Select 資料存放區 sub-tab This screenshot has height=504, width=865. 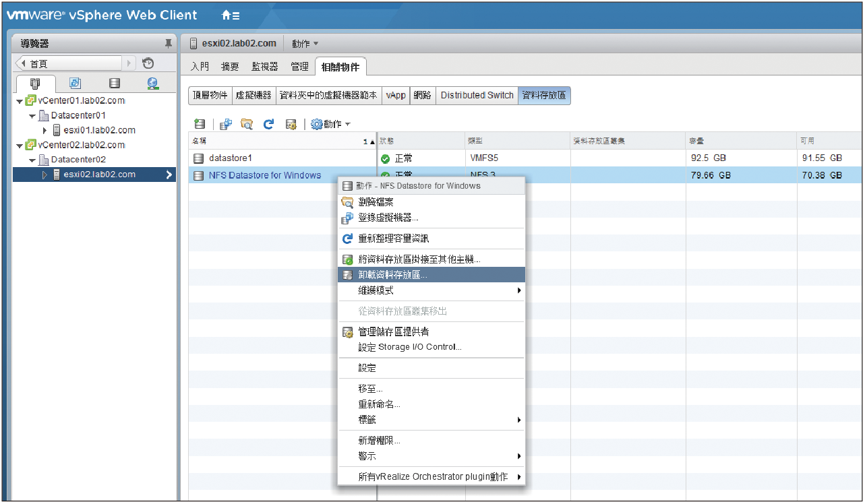[545, 96]
